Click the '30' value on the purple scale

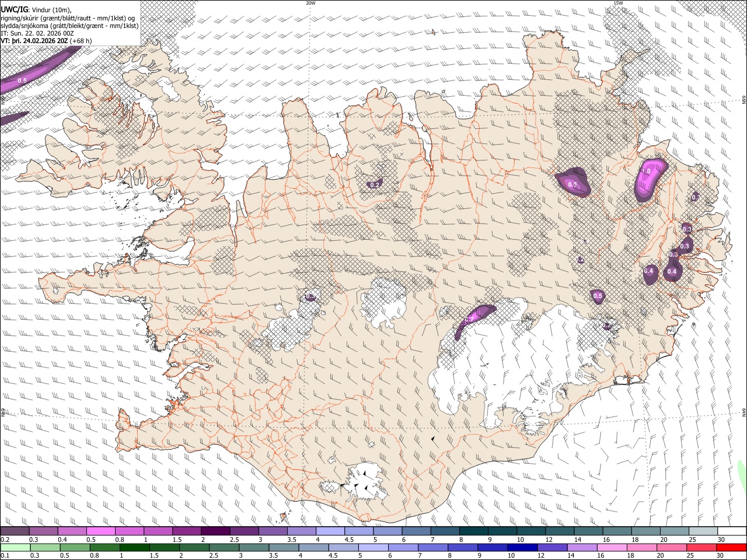(721, 540)
